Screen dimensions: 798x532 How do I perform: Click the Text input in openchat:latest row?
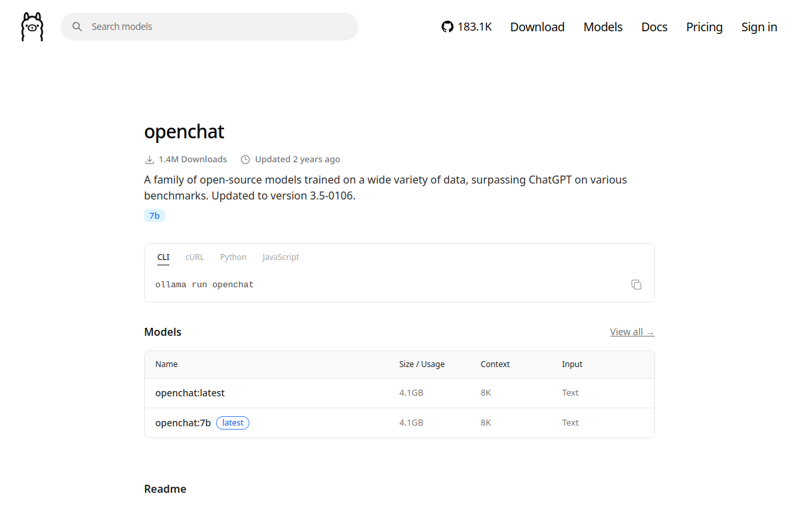(571, 393)
